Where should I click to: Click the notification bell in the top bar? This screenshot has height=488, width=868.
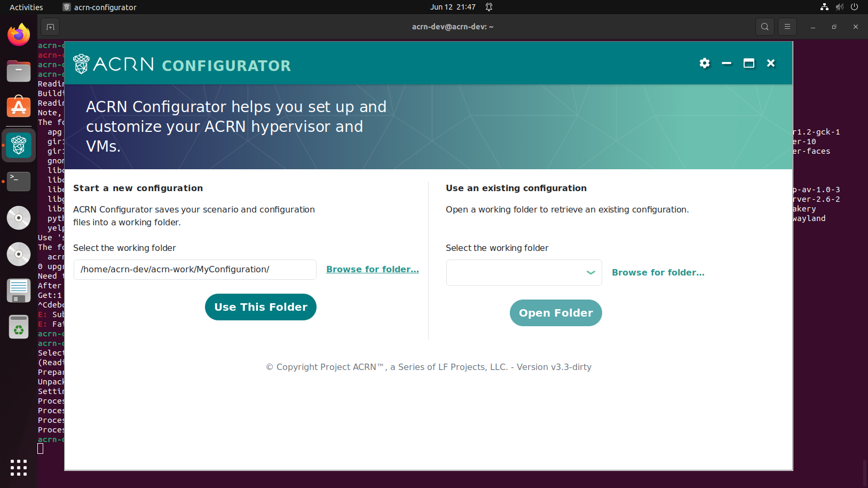[x=488, y=7]
